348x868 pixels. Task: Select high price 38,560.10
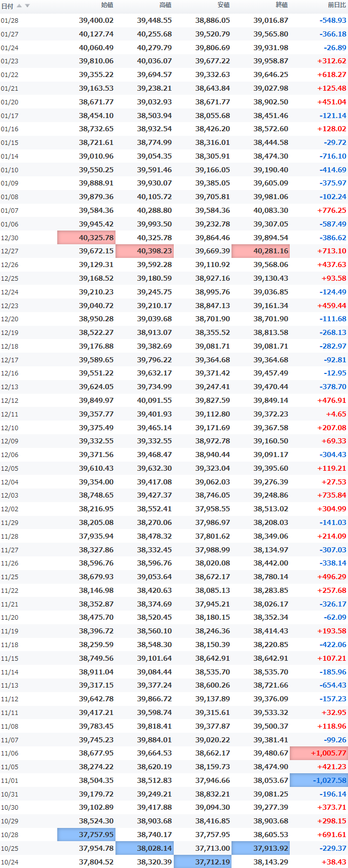(154, 631)
